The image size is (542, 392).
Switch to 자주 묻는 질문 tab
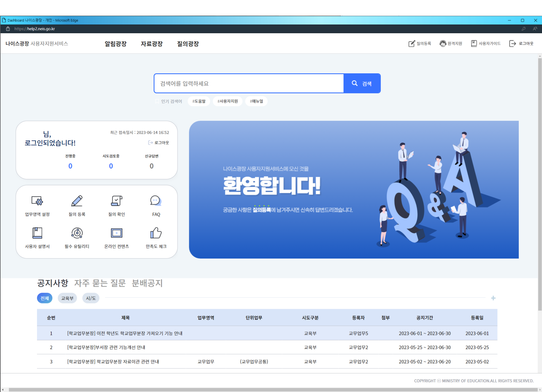[100, 283]
